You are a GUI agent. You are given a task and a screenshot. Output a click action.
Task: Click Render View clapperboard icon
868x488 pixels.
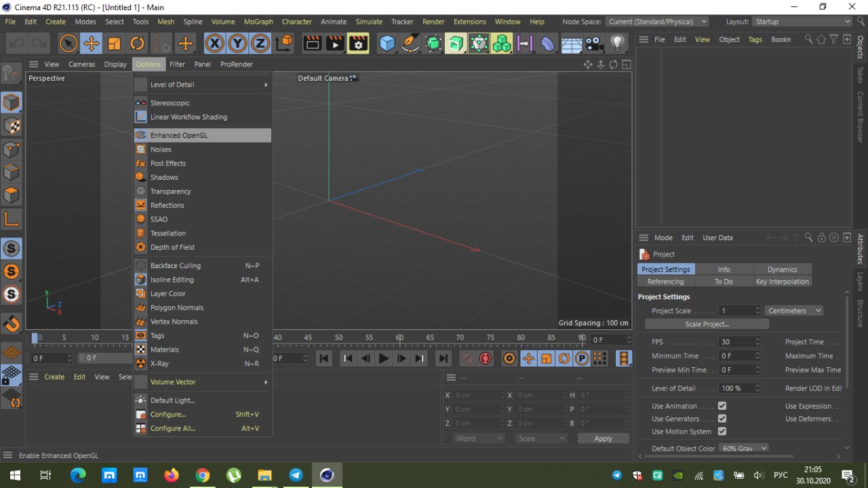313,44
